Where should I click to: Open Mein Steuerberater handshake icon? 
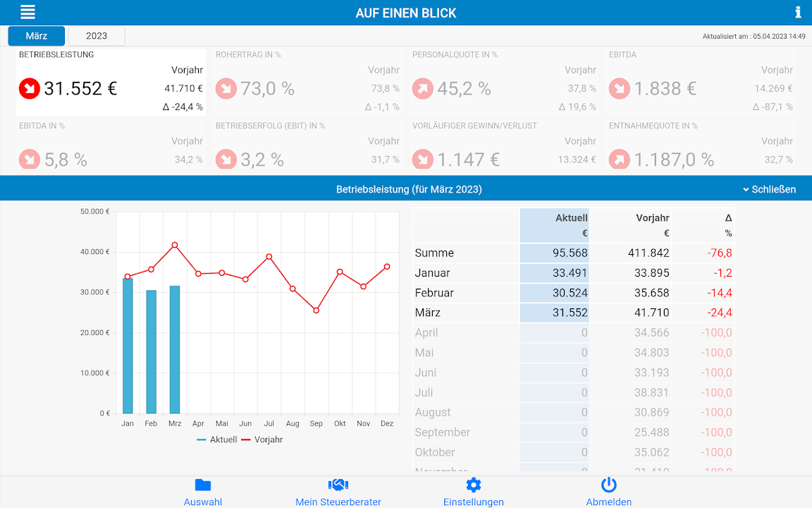pyautogui.click(x=338, y=485)
